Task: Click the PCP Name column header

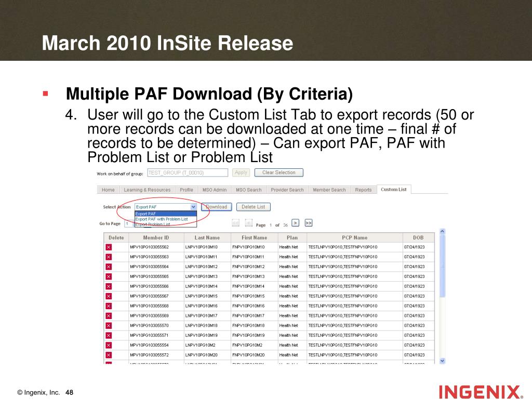Action: (x=354, y=237)
